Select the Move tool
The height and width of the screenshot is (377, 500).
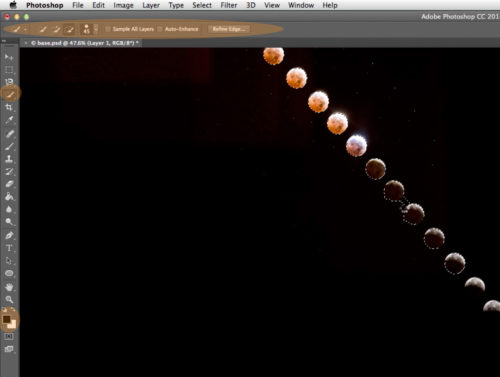pos(9,57)
